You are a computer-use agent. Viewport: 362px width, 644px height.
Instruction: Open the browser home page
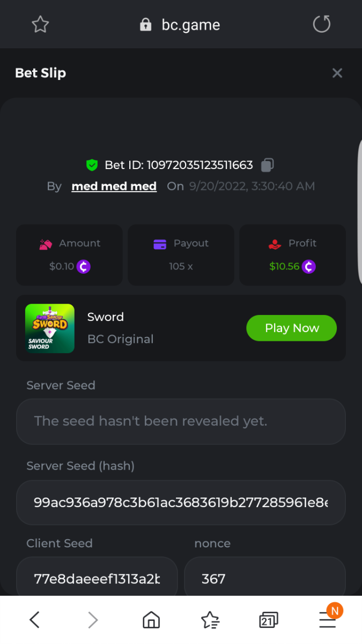coord(151,620)
